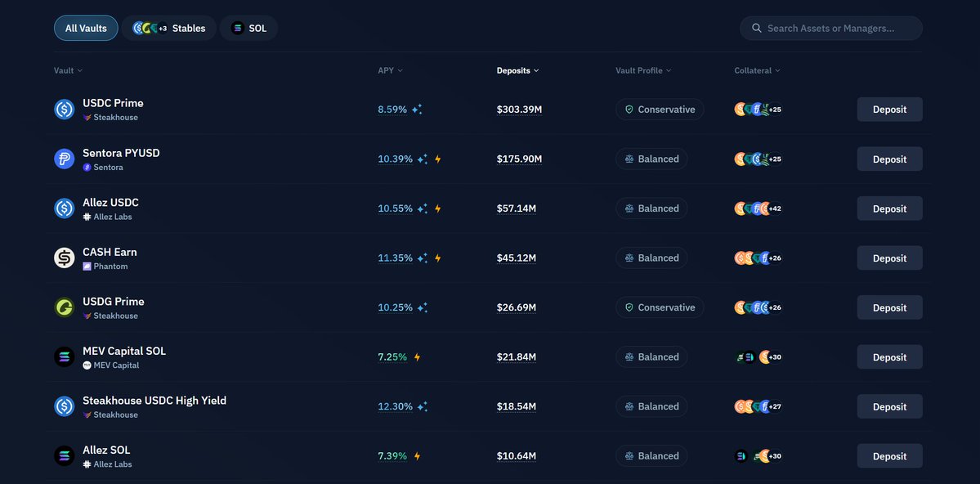Click the CASH Earn token icon

tap(65, 258)
